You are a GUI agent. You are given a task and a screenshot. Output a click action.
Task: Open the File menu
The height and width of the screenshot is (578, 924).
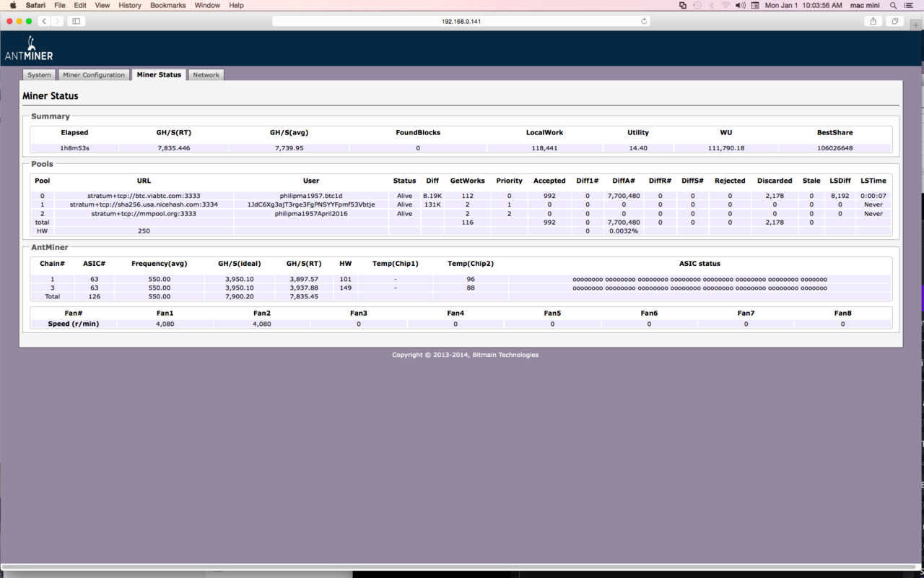click(60, 5)
